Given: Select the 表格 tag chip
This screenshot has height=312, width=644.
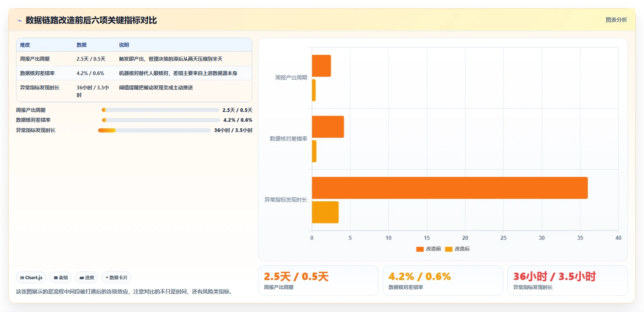Looking at the screenshot, I should pyautogui.click(x=61, y=278).
